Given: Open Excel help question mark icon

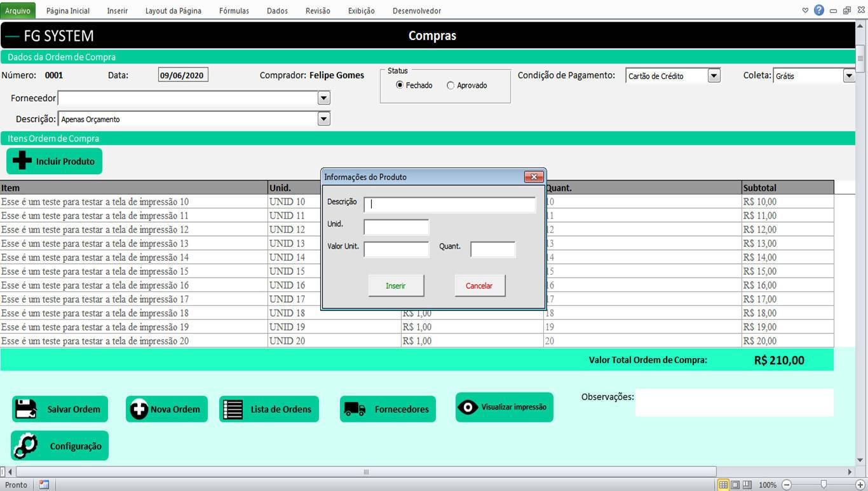Looking at the screenshot, I should [819, 10].
